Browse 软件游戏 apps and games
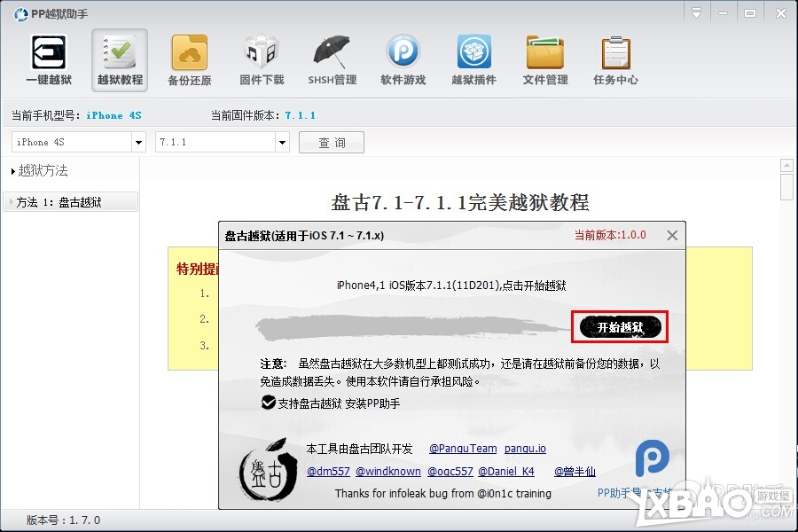Image resolution: width=798 pixels, height=532 pixels. 403,58
